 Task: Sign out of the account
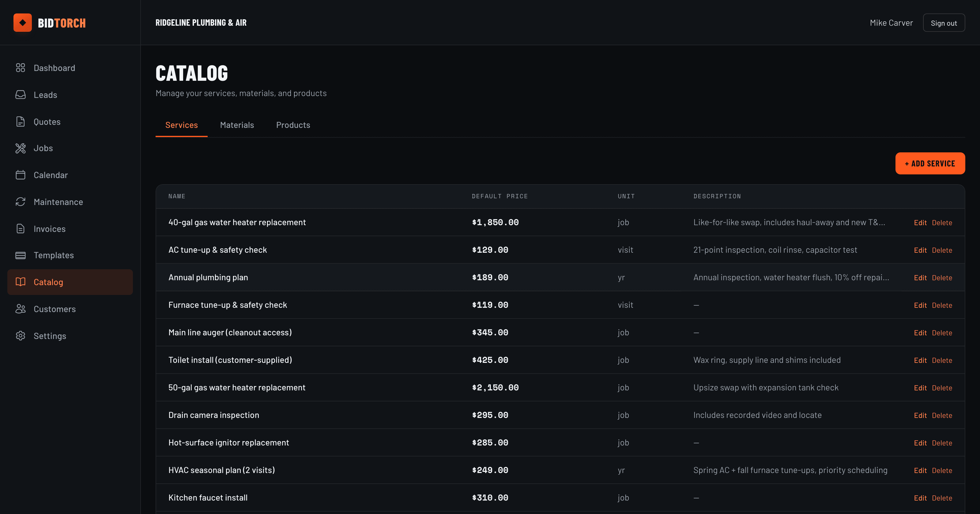point(944,23)
